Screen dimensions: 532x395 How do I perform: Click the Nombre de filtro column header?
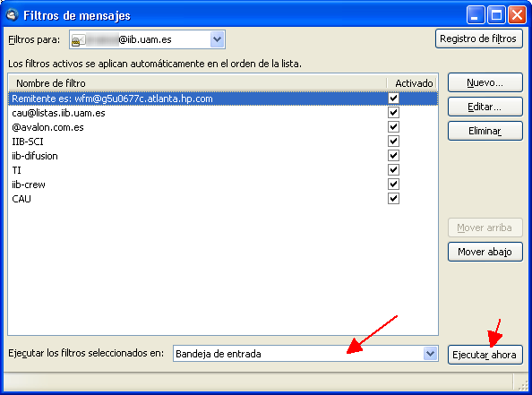(197, 83)
